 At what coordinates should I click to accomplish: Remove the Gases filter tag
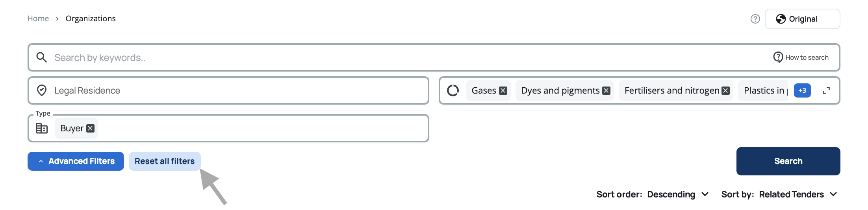(x=503, y=91)
